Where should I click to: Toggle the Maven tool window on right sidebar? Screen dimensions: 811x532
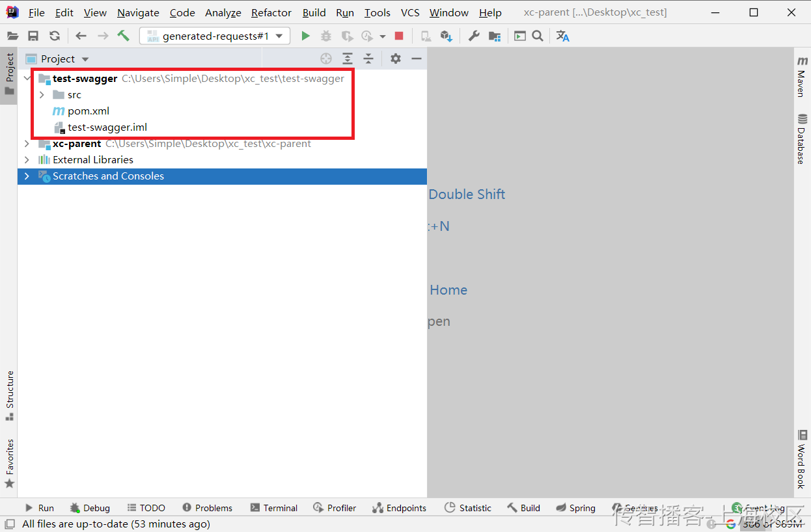(x=802, y=75)
